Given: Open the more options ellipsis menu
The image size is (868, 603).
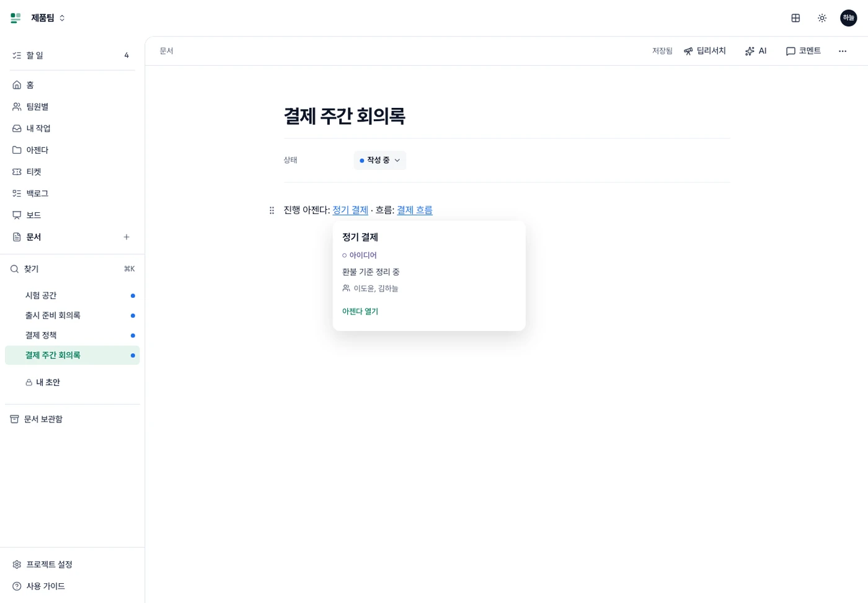Looking at the screenshot, I should (x=843, y=51).
